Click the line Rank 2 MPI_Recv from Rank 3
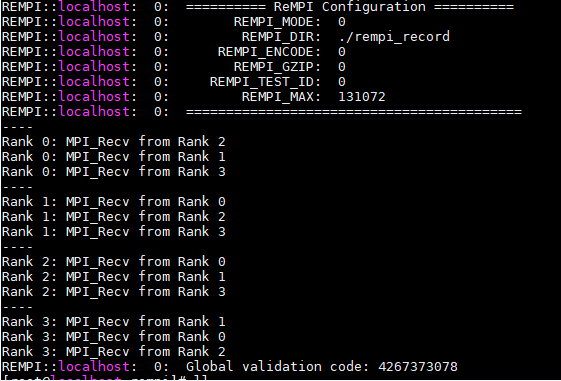 click(113, 292)
